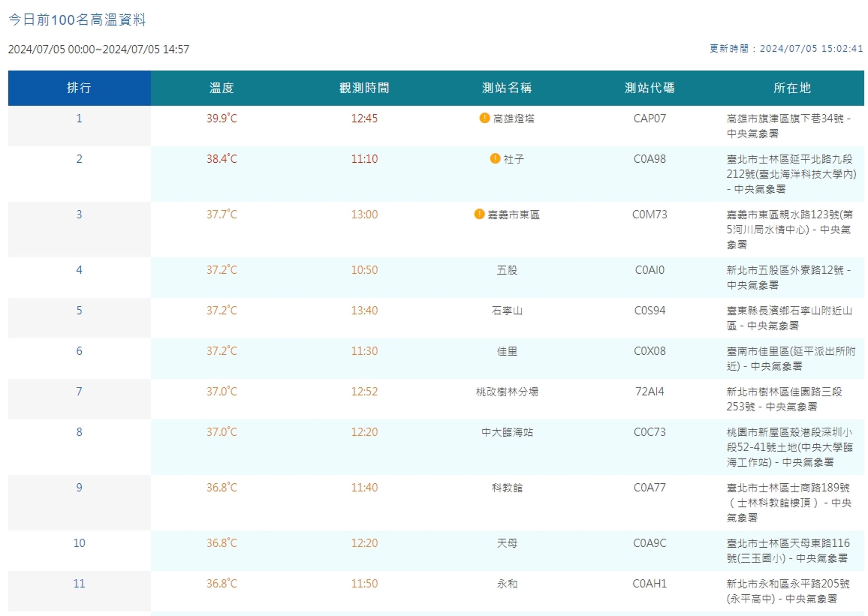This screenshot has height=616, width=868.
Task: Click station code C0AI0
Action: (650, 270)
